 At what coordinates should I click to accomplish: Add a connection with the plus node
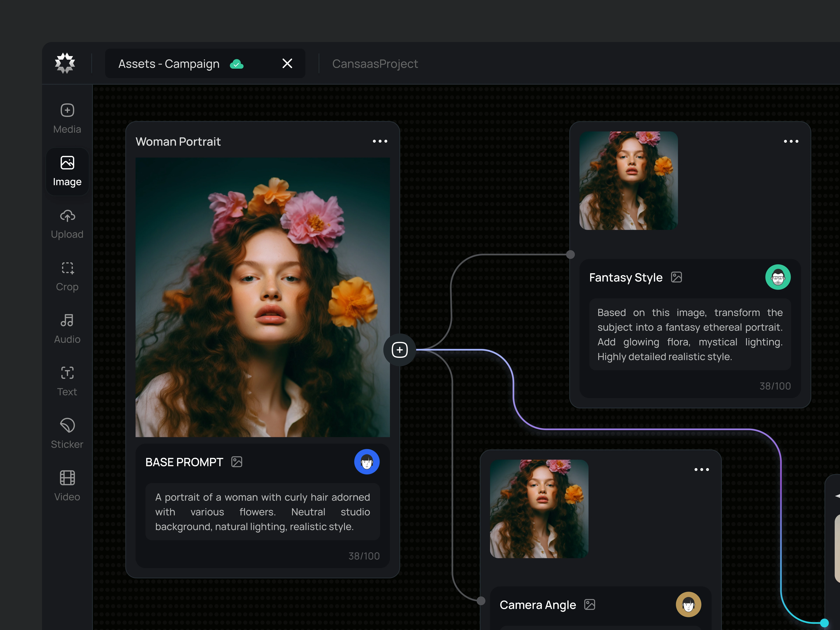coord(400,350)
